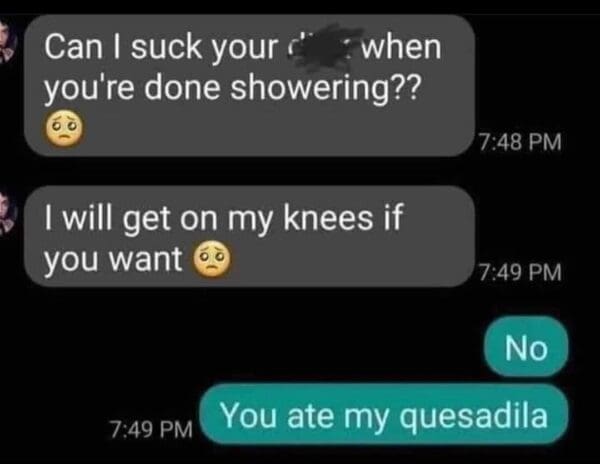Viewport: 600px width, 464px height.
Task: Click the 7:49 PM timestamp beside knees message
Action: [x=520, y=272]
